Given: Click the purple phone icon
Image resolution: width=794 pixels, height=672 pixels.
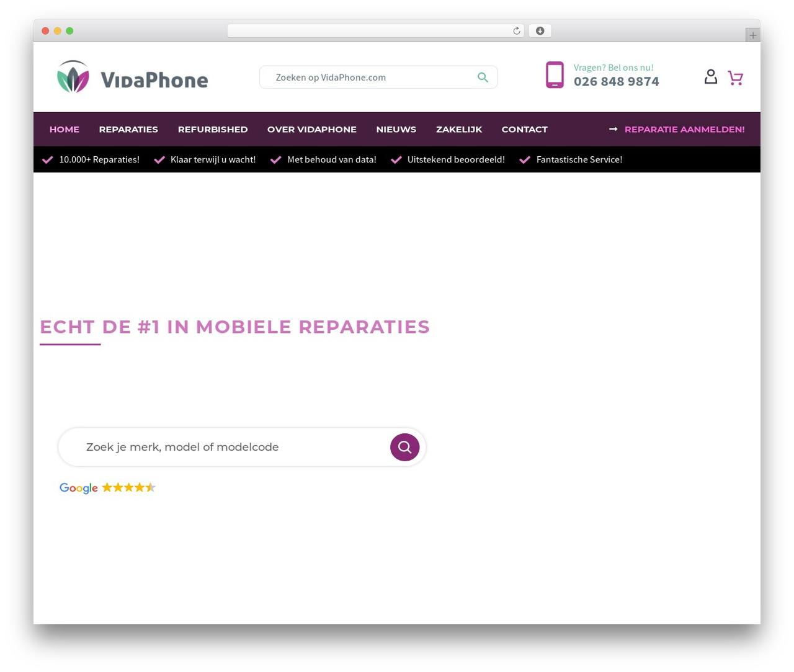Looking at the screenshot, I should click(555, 75).
